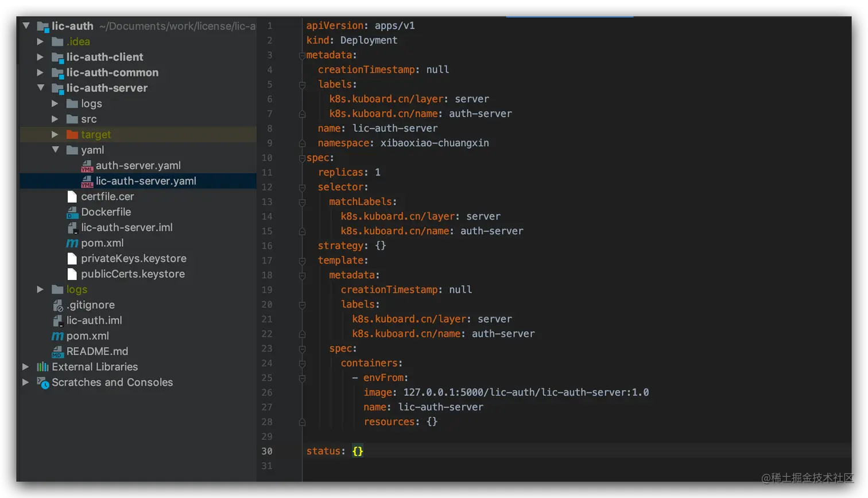Click the certfile.cer file icon
868x498 pixels.
click(x=72, y=196)
